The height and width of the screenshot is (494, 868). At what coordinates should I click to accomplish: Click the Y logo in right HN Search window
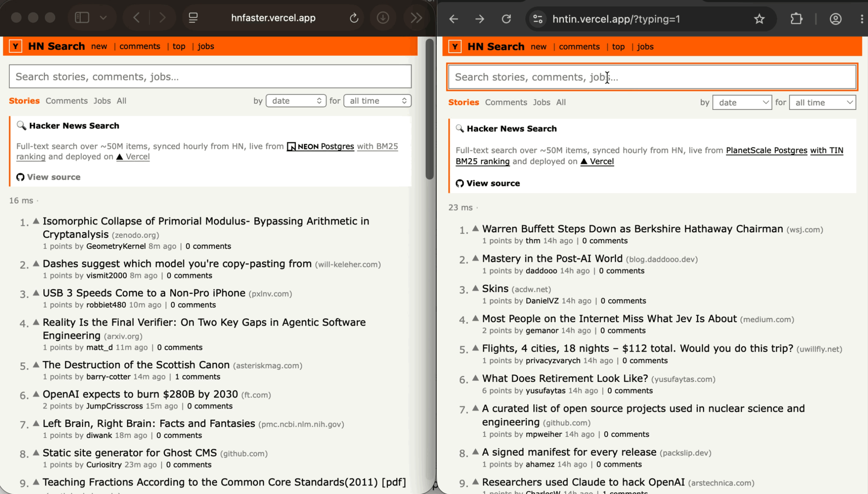pos(455,47)
